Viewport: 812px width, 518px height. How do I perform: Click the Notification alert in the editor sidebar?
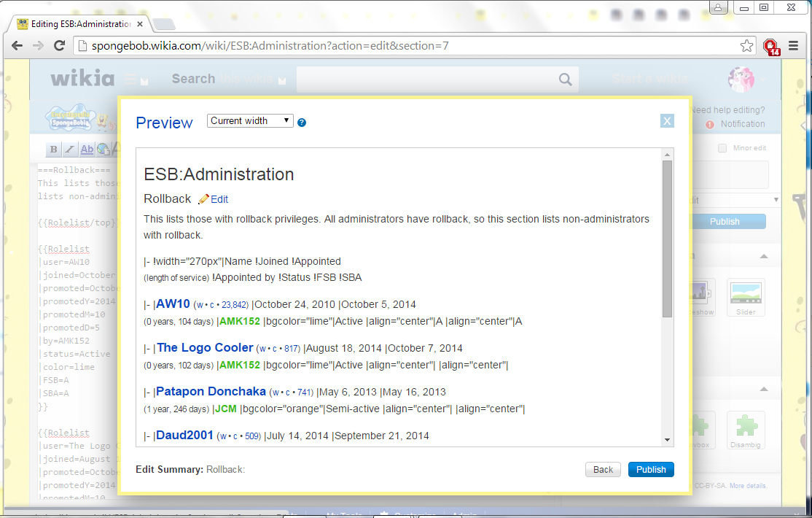[743, 124]
